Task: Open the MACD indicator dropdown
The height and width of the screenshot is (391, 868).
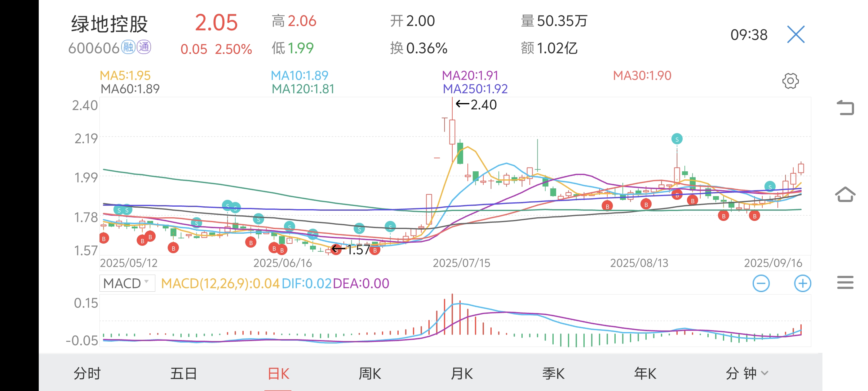Action: 127,283
